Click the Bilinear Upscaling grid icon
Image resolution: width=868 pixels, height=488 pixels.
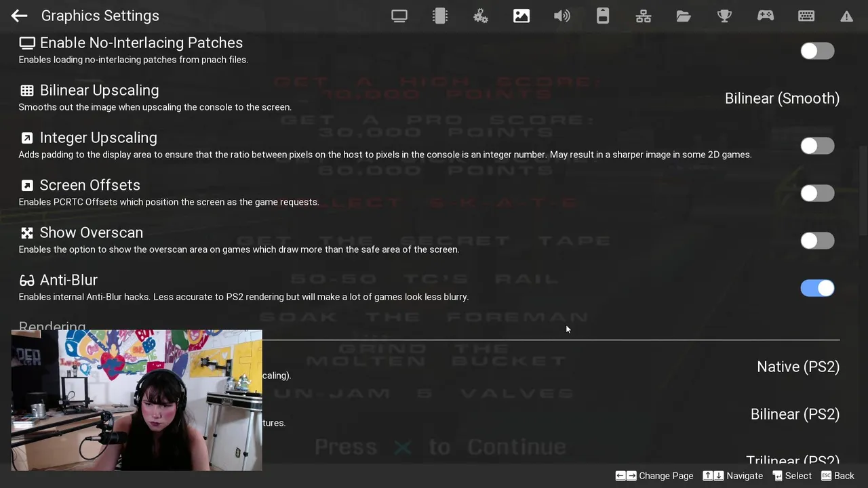[27, 90]
